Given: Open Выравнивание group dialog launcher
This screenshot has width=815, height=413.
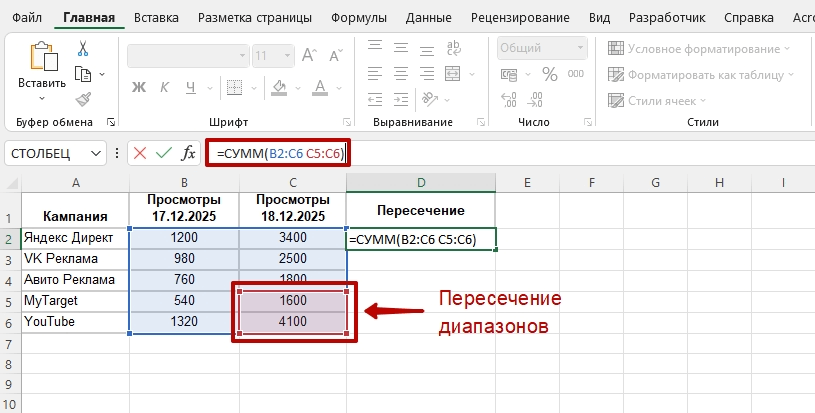Looking at the screenshot, I should [481, 122].
